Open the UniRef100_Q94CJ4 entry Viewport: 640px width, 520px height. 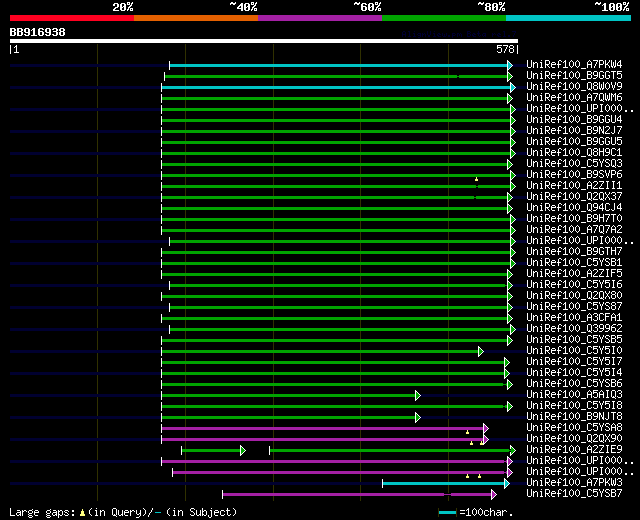point(574,207)
